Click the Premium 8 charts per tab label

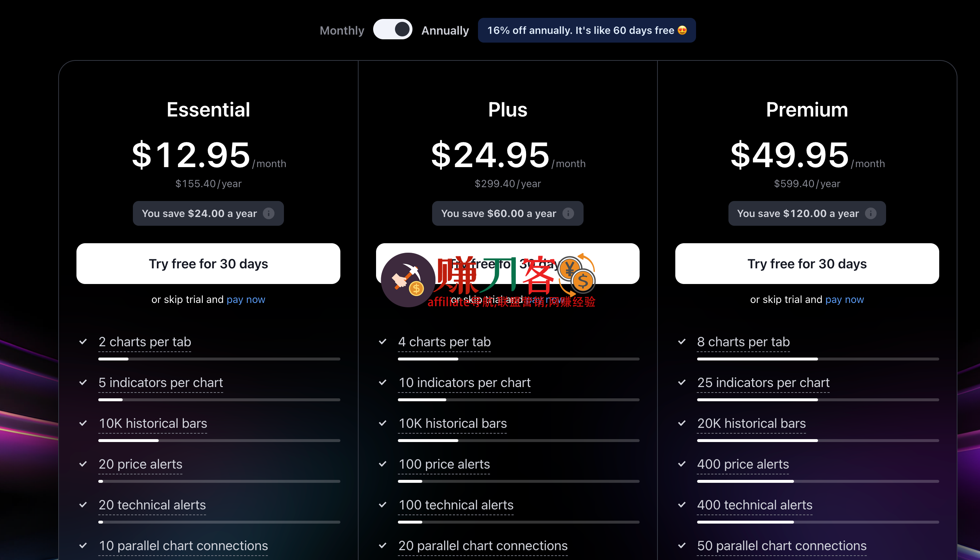[743, 342]
